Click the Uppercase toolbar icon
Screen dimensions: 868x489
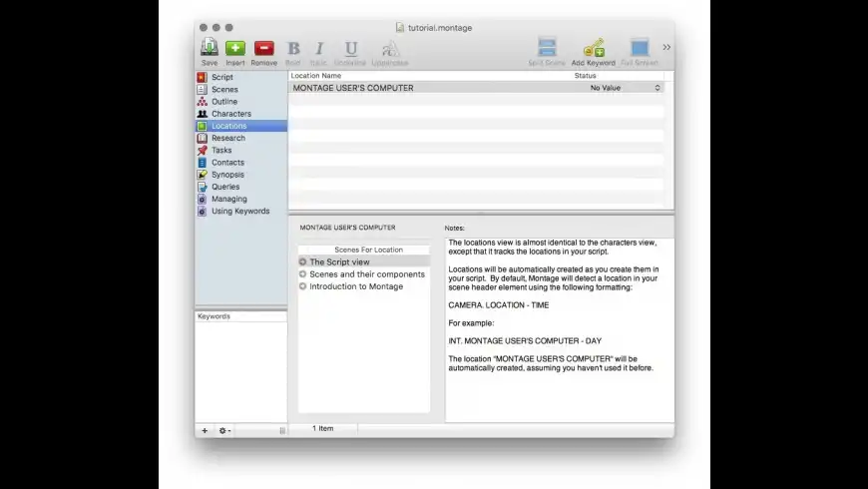(390, 48)
